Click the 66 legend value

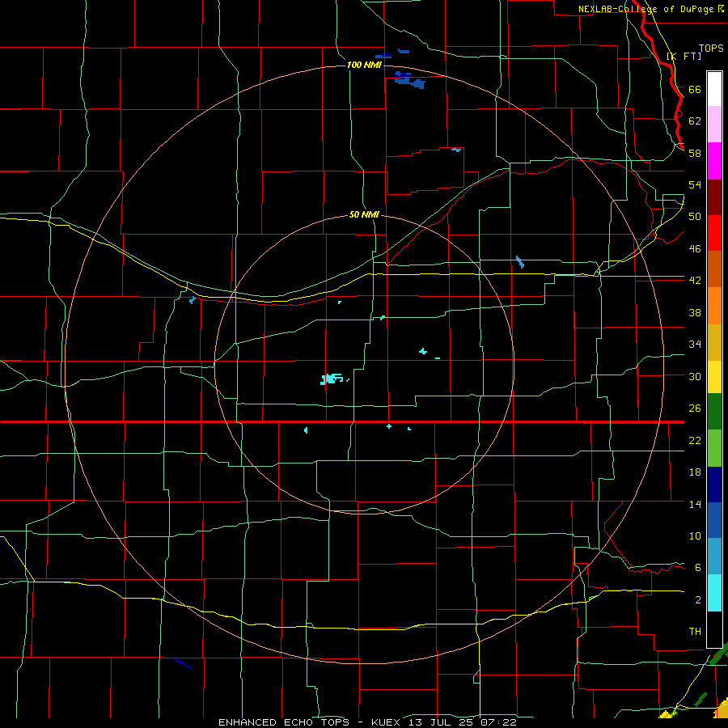695,89
